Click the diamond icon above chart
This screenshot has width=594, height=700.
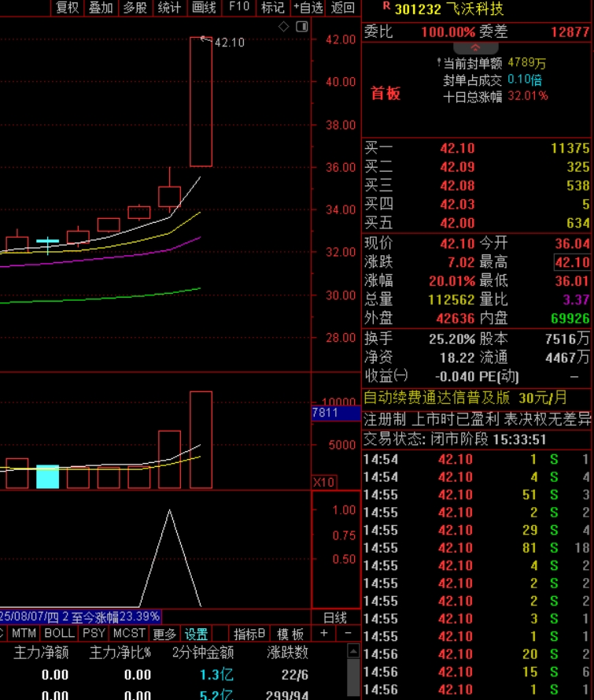tap(283, 27)
